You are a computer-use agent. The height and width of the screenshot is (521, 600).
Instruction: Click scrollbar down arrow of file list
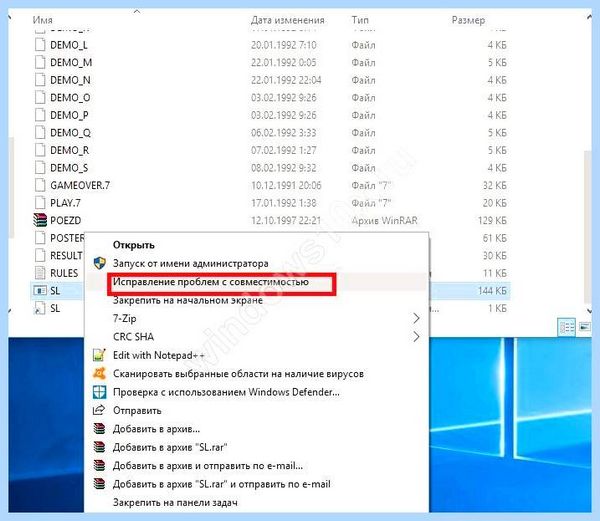(x=589, y=311)
